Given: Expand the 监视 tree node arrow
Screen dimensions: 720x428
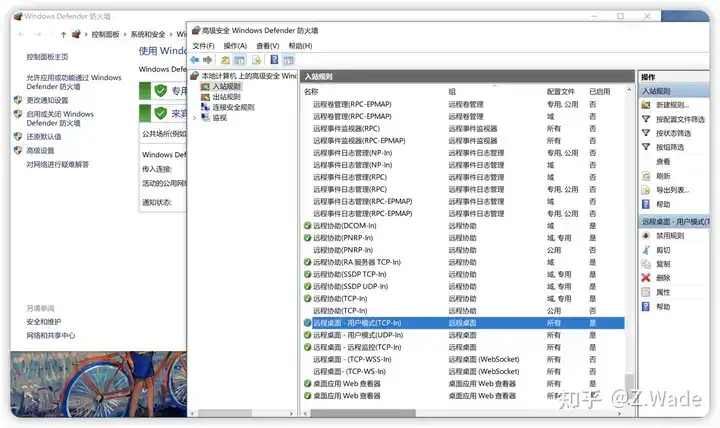Looking at the screenshot, I should pyautogui.click(x=194, y=118).
